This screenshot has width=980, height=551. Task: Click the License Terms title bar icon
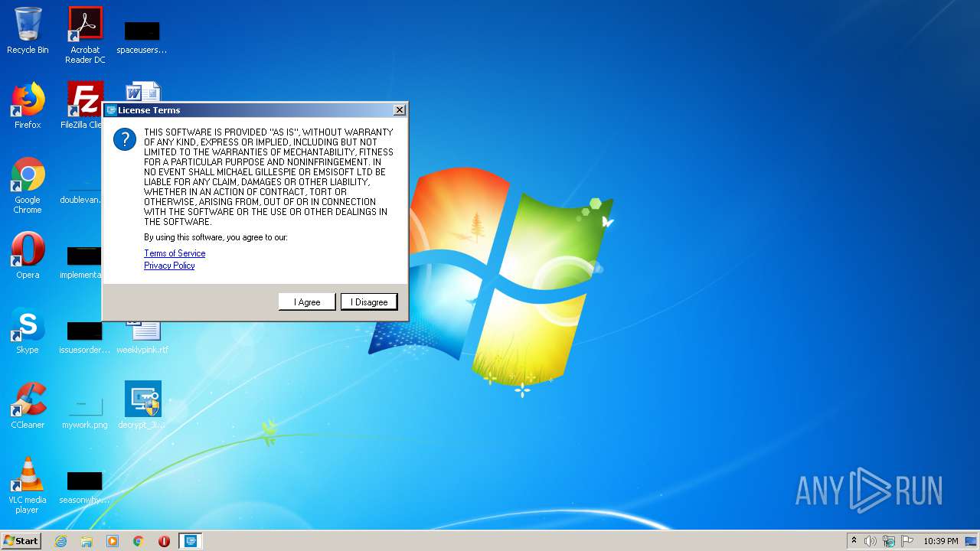pos(111,110)
